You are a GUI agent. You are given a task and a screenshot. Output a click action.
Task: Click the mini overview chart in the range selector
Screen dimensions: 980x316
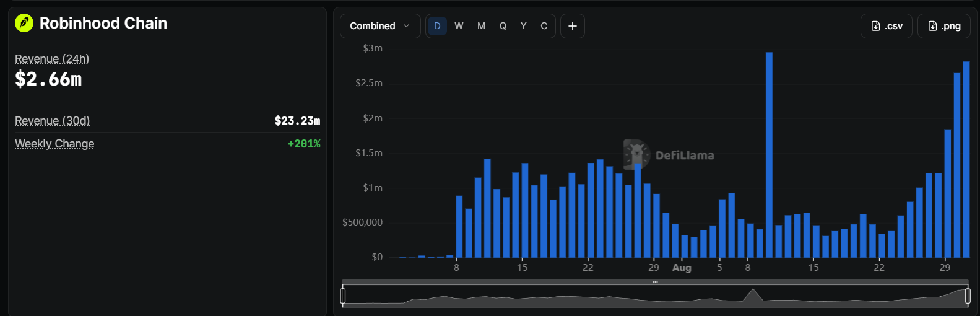pyautogui.click(x=655, y=296)
